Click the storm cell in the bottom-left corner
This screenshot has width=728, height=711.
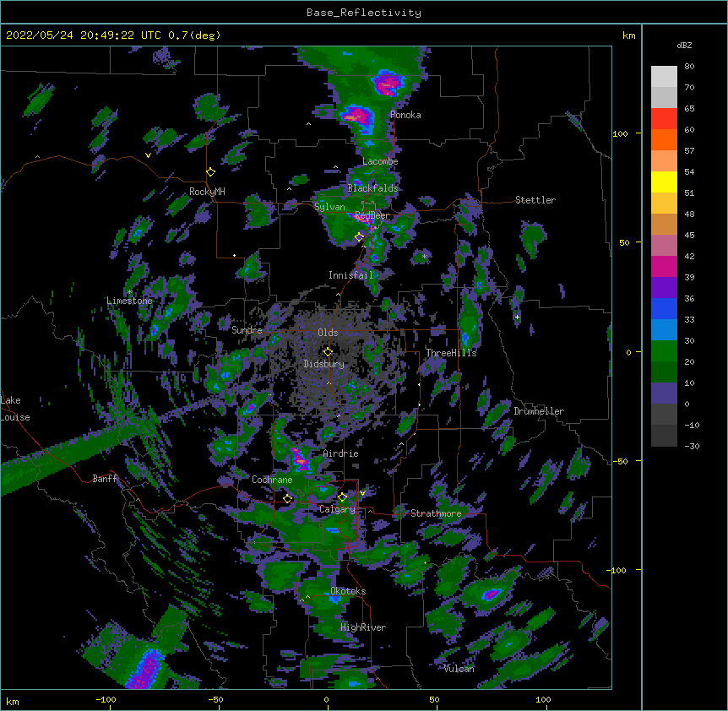146,670
